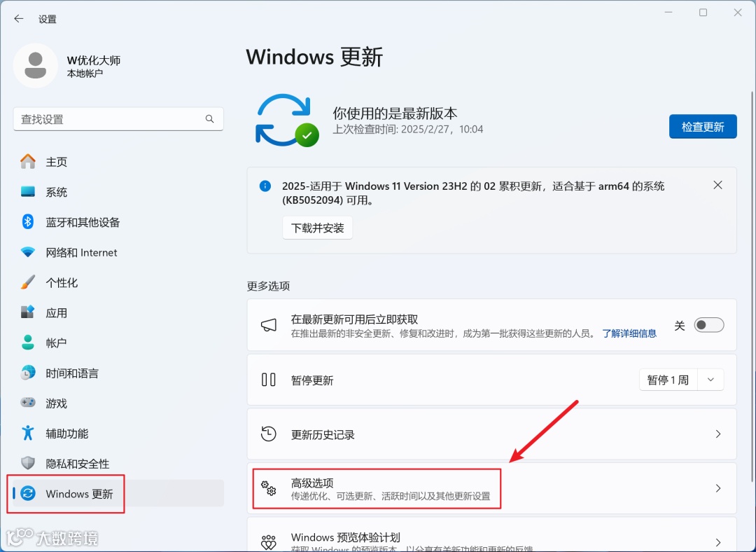Screen dimensions: 756x552
Task: Open the pause duration dropdown arrow
Action: tap(710, 380)
